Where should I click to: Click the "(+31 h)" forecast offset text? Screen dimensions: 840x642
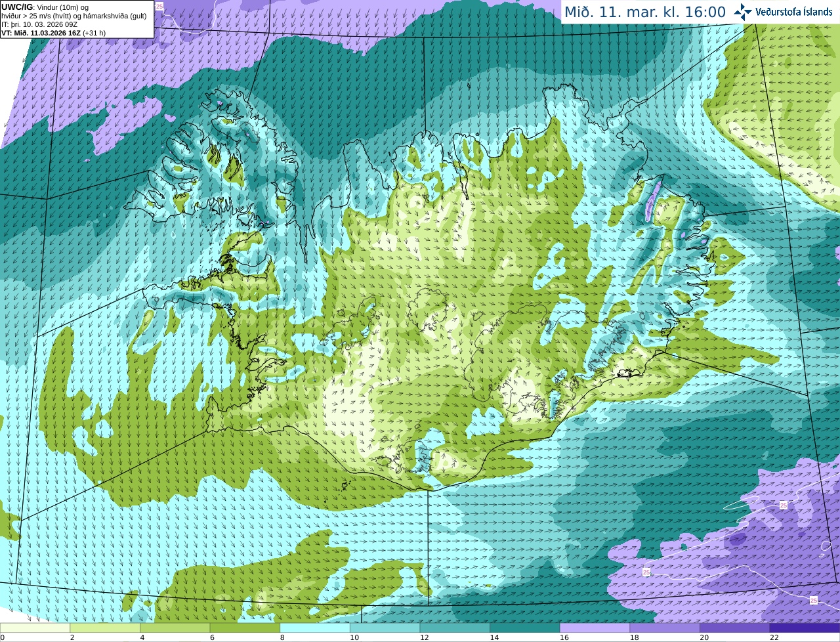click(x=94, y=33)
